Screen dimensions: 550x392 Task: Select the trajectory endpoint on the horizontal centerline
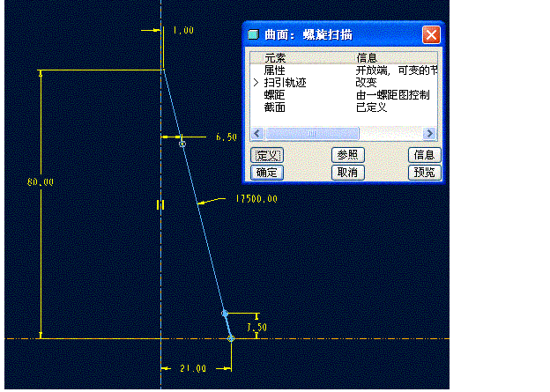tap(231, 338)
